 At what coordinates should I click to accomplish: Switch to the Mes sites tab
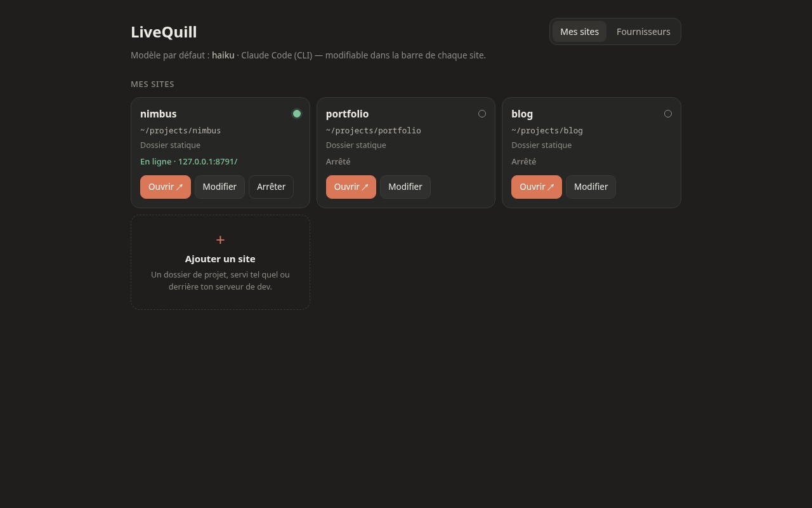[579, 32]
